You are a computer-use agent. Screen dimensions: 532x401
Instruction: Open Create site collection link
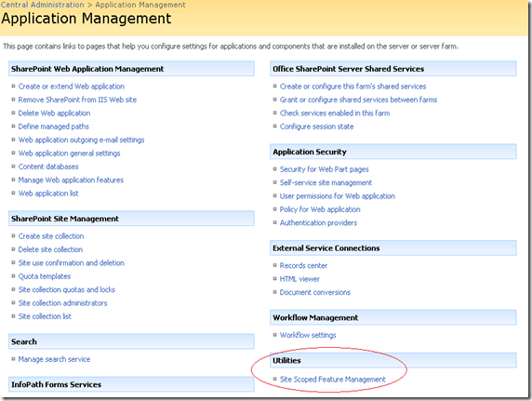pos(51,236)
